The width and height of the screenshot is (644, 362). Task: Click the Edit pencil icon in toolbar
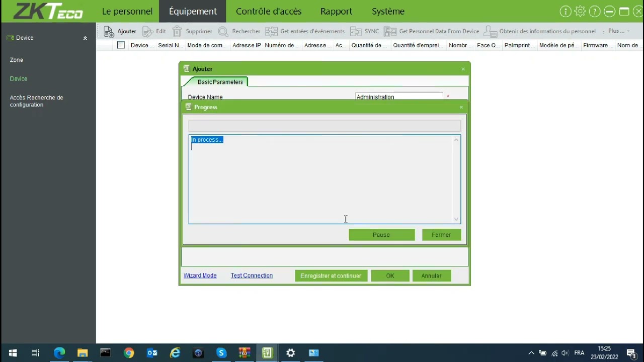click(x=148, y=31)
